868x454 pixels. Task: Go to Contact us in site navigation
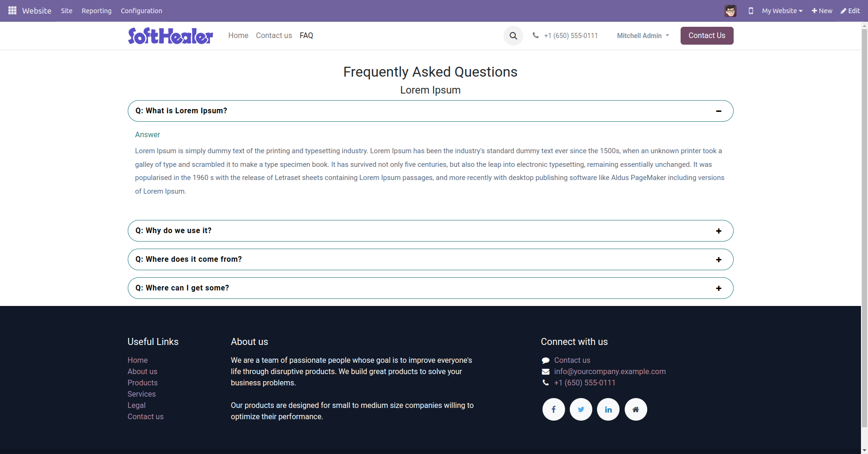click(x=274, y=36)
